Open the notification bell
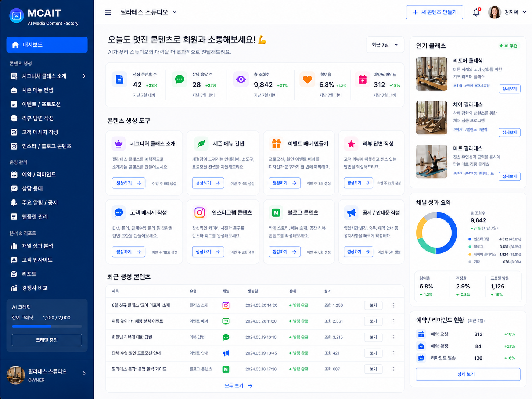This screenshot has height=399, width=532. (x=476, y=12)
